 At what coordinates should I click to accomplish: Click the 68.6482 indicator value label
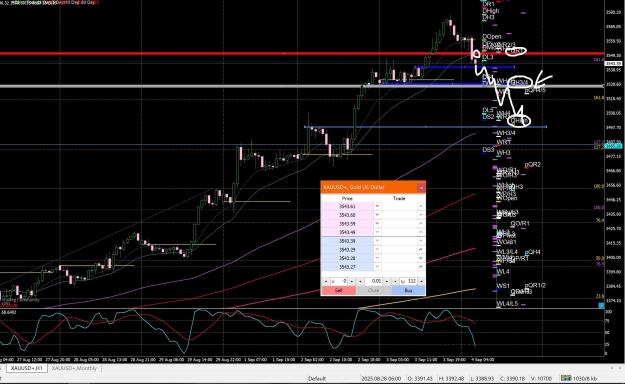pyautogui.click(x=9, y=312)
